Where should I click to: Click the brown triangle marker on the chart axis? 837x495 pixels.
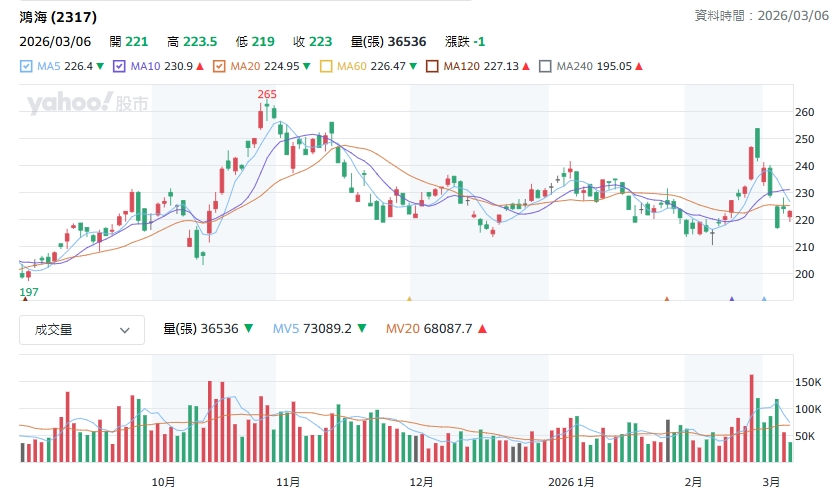tap(667, 298)
